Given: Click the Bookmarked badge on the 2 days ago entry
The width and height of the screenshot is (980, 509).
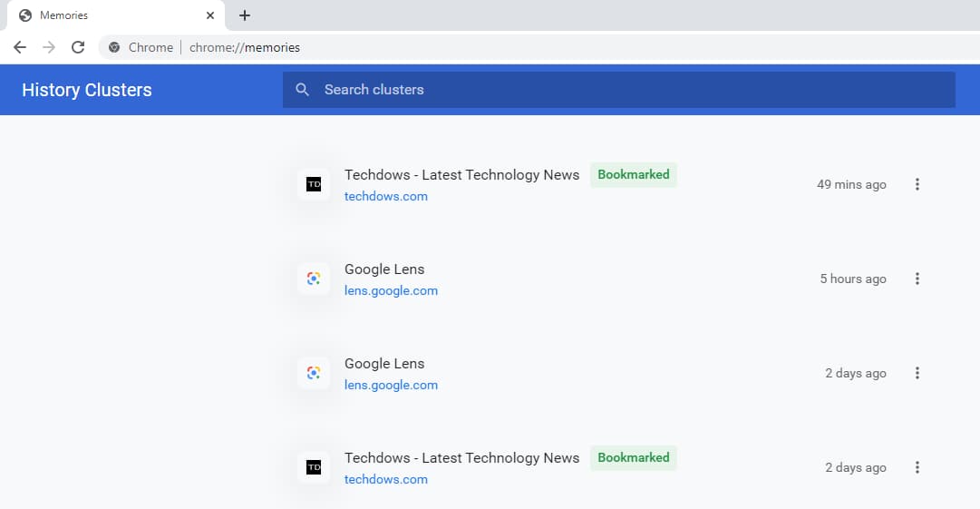Looking at the screenshot, I should coord(633,457).
